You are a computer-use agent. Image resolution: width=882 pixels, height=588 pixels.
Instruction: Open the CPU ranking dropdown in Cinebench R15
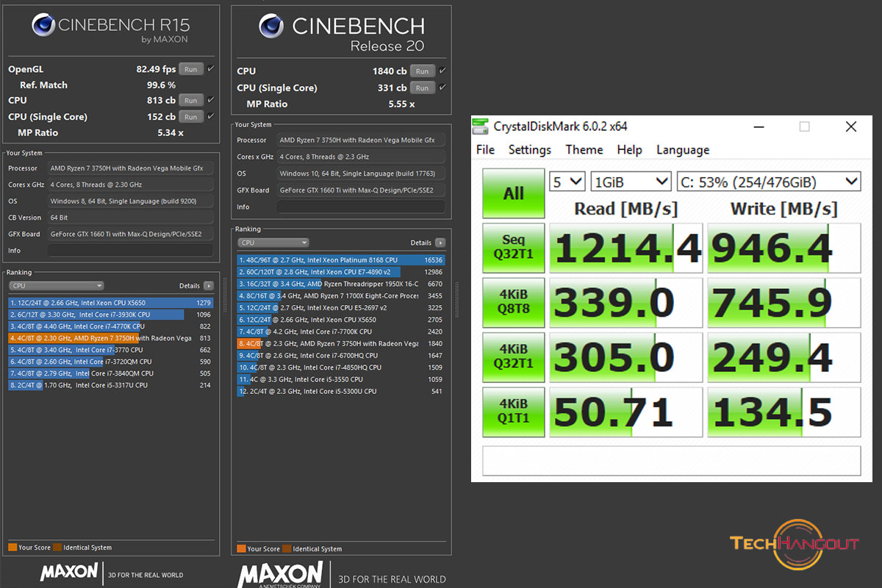pos(56,286)
